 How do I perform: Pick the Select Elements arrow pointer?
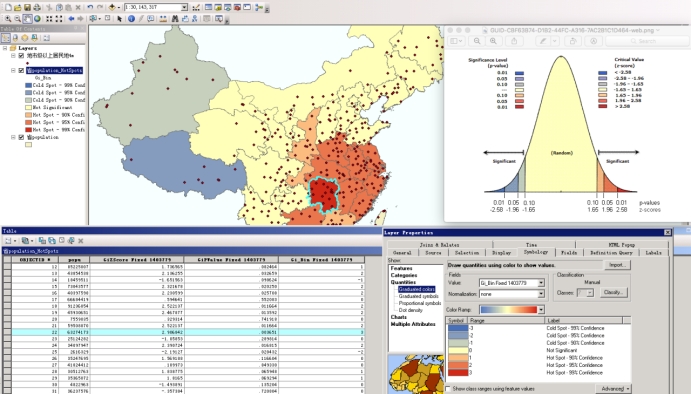pyautogui.click(x=119, y=19)
